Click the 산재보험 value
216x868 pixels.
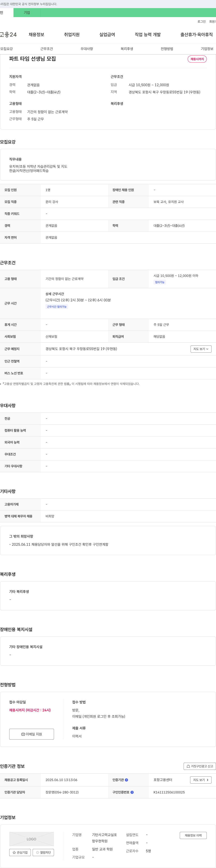(x=51, y=337)
